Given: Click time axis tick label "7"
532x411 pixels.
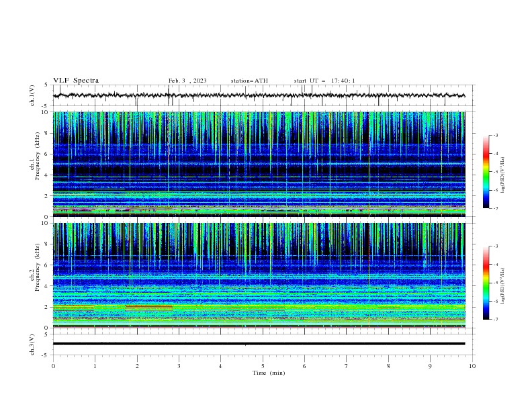Looking at the screenshot, I should 347,366.
